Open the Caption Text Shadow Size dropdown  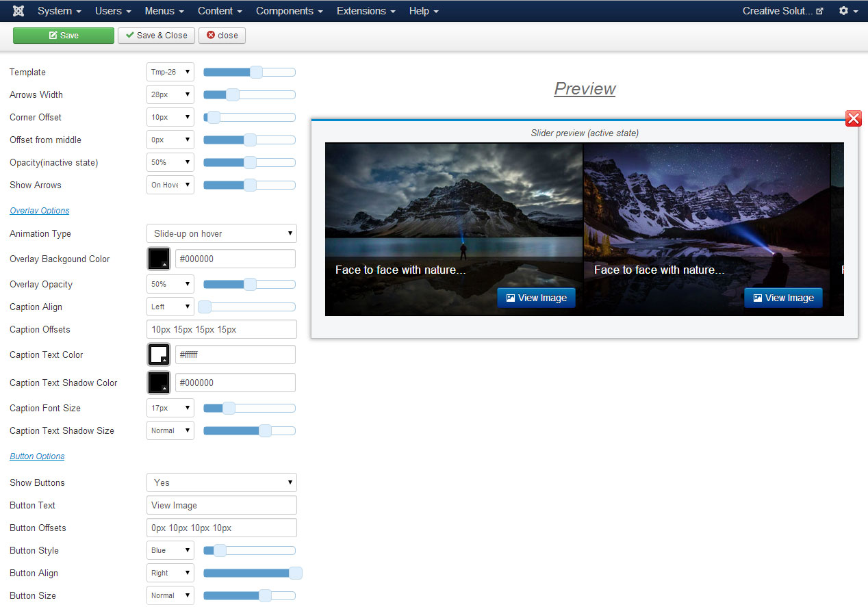170,430
